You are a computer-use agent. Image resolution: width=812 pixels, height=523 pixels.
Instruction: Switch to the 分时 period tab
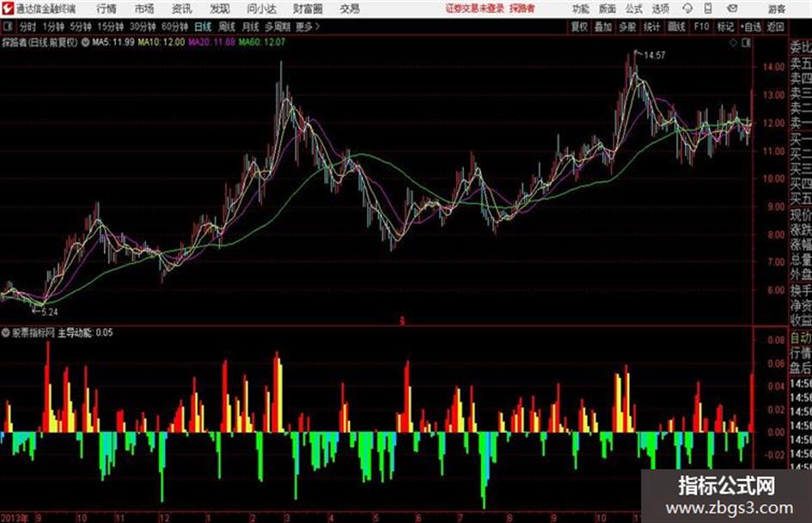27,27
